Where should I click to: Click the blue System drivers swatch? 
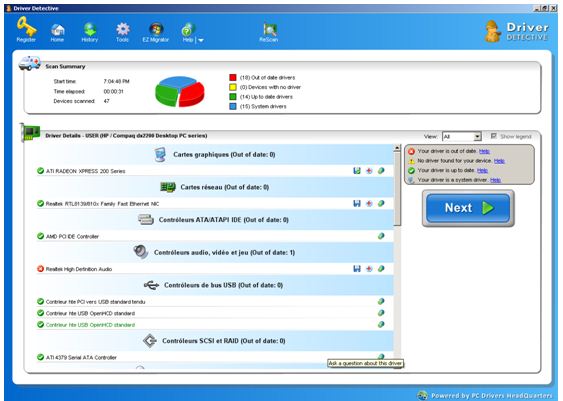tap(233, 107)
